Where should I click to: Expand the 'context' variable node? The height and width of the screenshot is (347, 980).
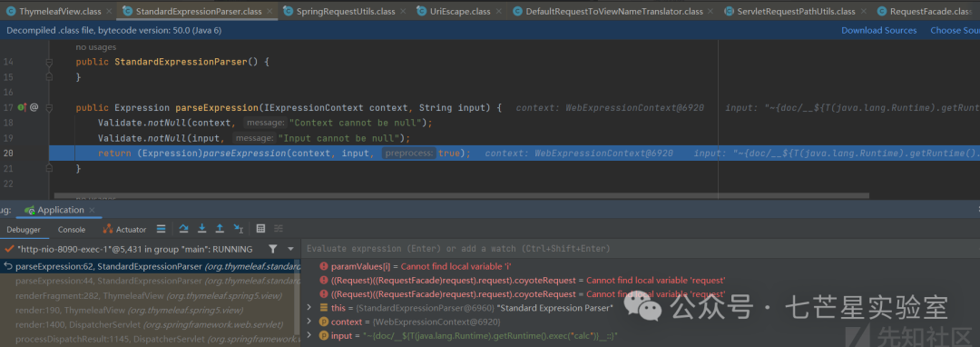coord(309,322)
